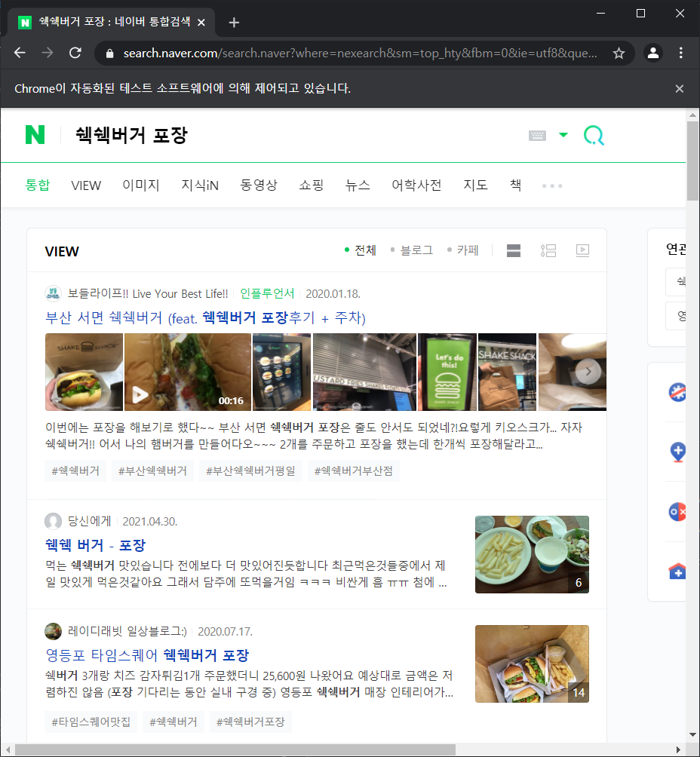Image resolution: width=700 pixels, height=757 pixels.
Task: Select the 블로그 filter option
Action: pyautogui.click(x=412, y=250)
